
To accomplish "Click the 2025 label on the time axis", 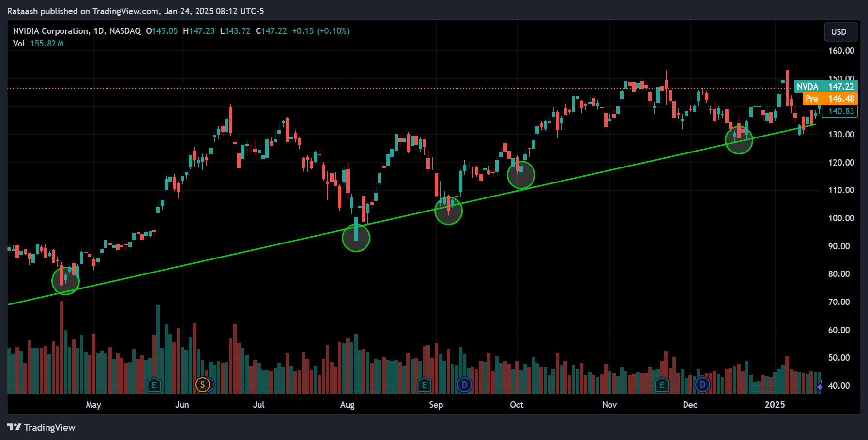I will point(775,405).
